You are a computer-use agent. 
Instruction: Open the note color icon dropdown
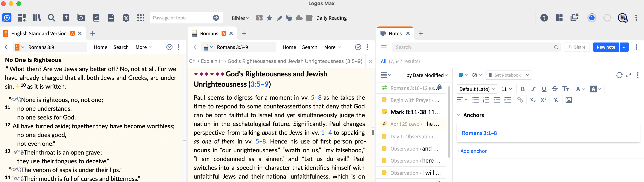pos(463,75)
